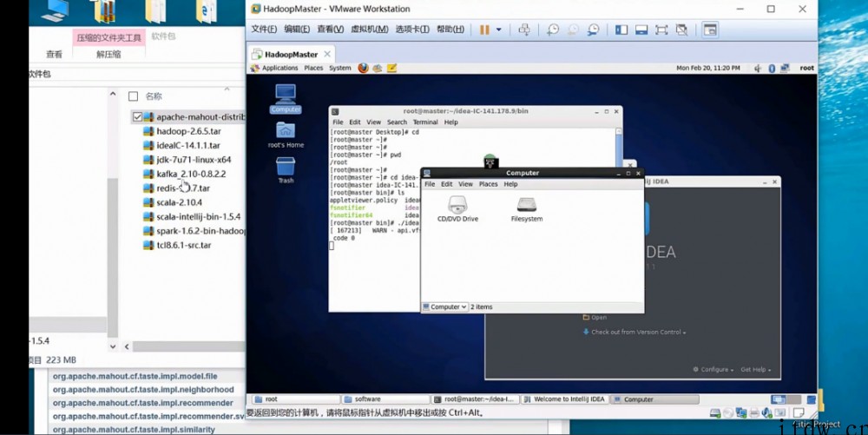Open org.apache.mahout.cf.taste.impl.neighborhood link
868x435 pixels.
[143, 389]
